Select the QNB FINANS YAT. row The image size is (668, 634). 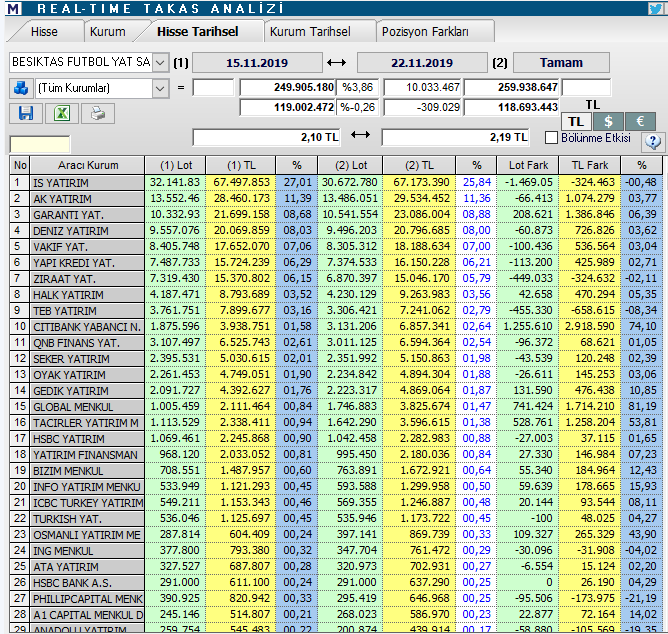tap(336, 343)
